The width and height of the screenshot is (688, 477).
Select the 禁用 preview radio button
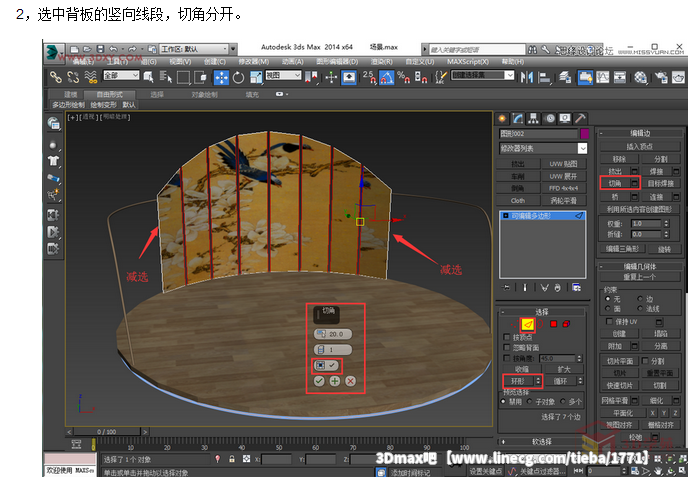503,402
